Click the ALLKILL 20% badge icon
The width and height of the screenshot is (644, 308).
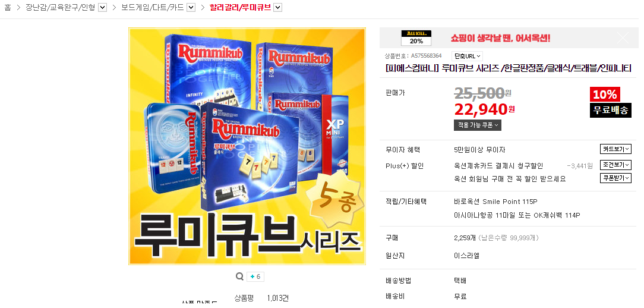pos(416,38)
